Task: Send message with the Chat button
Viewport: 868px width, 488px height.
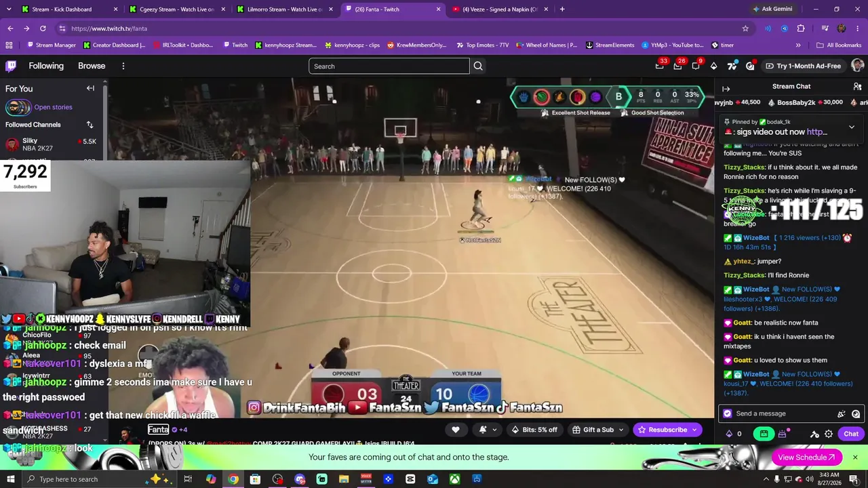Action: click(851, 434)
